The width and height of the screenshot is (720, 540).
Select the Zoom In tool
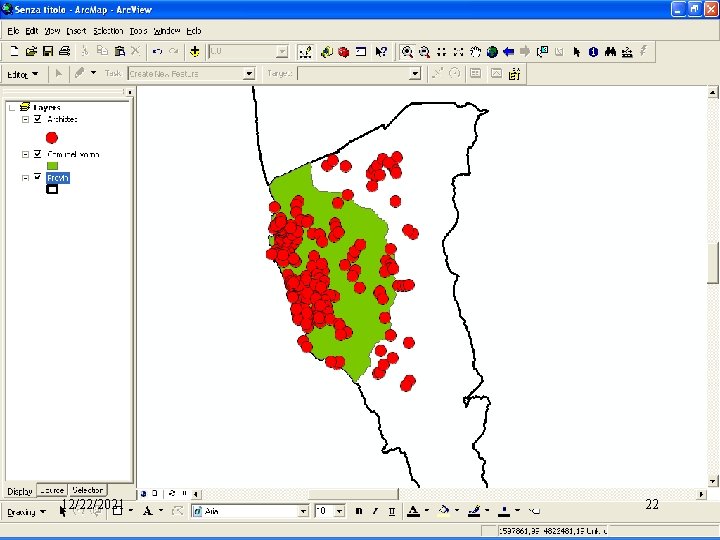coord(407,51)
